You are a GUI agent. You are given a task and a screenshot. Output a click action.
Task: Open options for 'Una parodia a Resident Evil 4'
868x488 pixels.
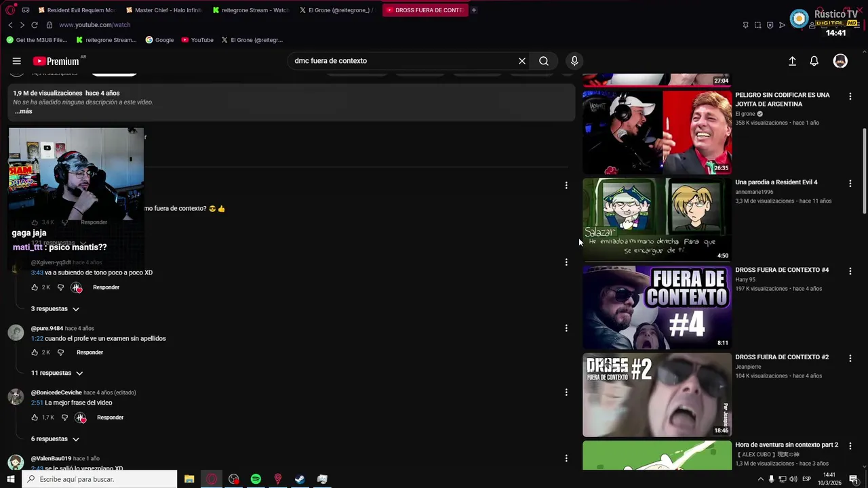(x=850, y=184)
